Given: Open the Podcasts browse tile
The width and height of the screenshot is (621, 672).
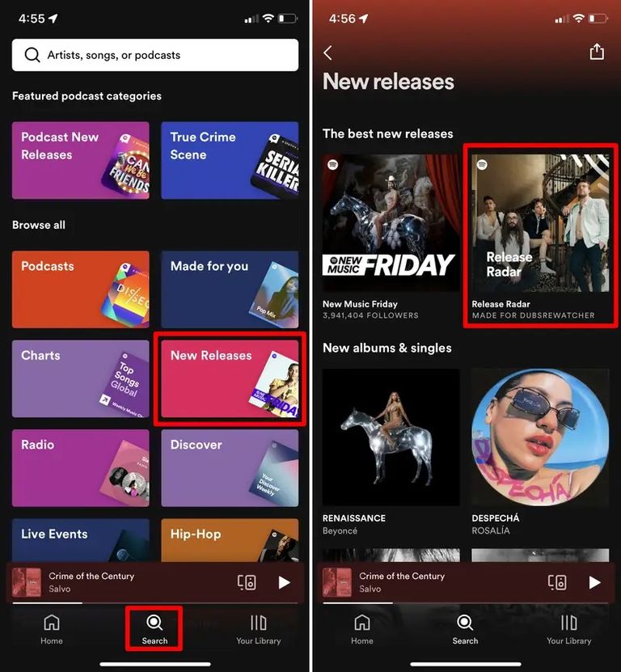Looking at the screenshot, I should click(81, 290).
